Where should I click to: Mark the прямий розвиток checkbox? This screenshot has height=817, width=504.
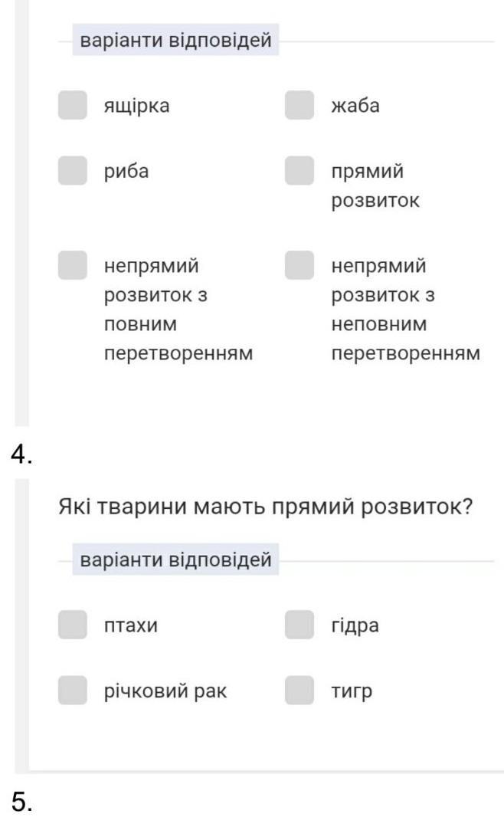pos(299,171)
